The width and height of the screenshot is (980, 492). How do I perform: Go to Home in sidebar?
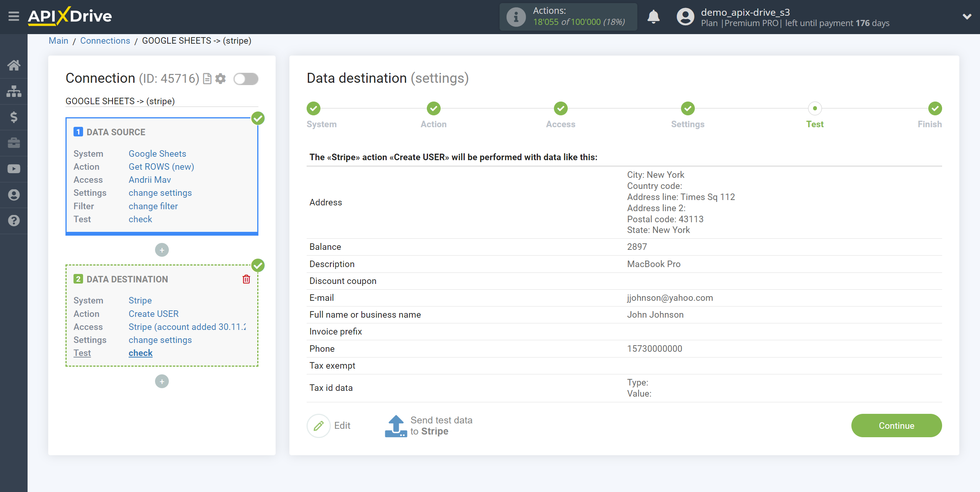pos(14,65)
